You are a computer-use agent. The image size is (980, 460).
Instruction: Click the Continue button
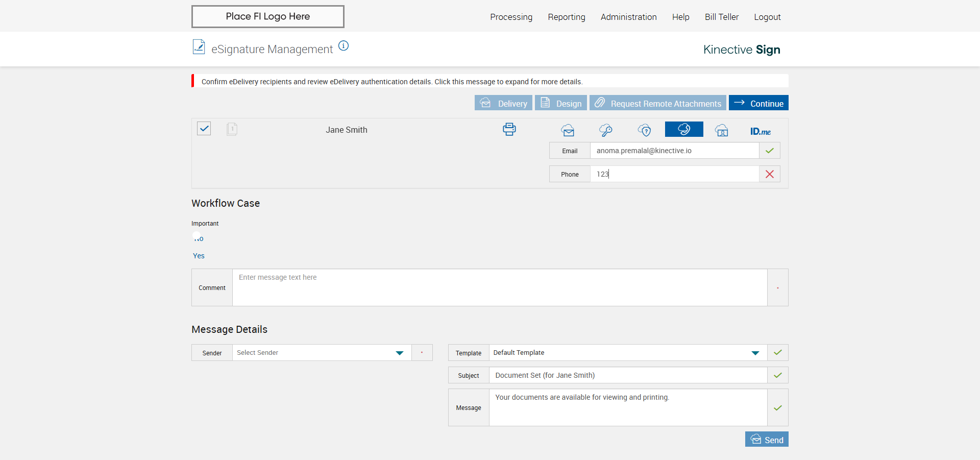coord(758,103)
